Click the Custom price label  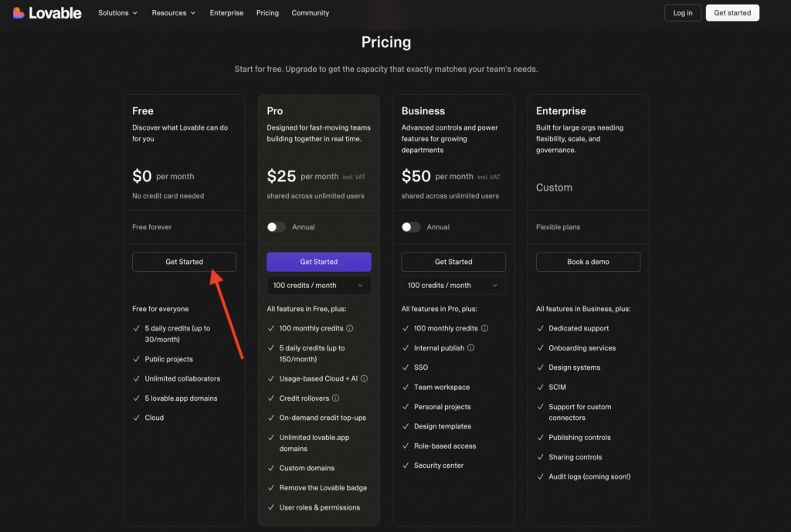click(554, 188)
